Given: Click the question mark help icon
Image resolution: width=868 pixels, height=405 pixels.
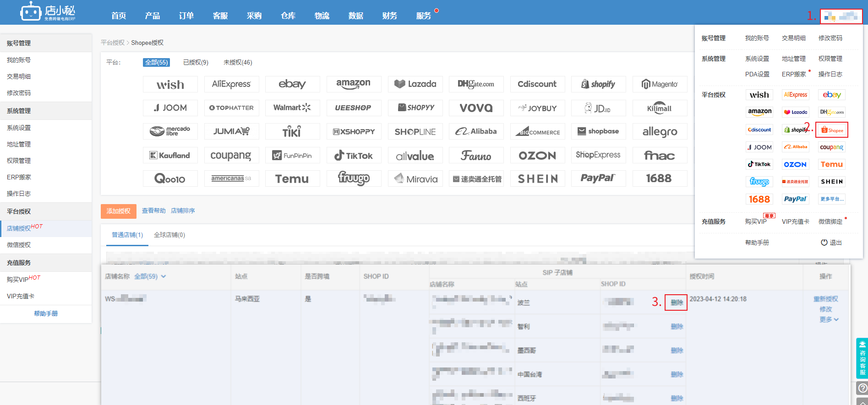Looking at the screenshot, I should click(x=862, y=389).
